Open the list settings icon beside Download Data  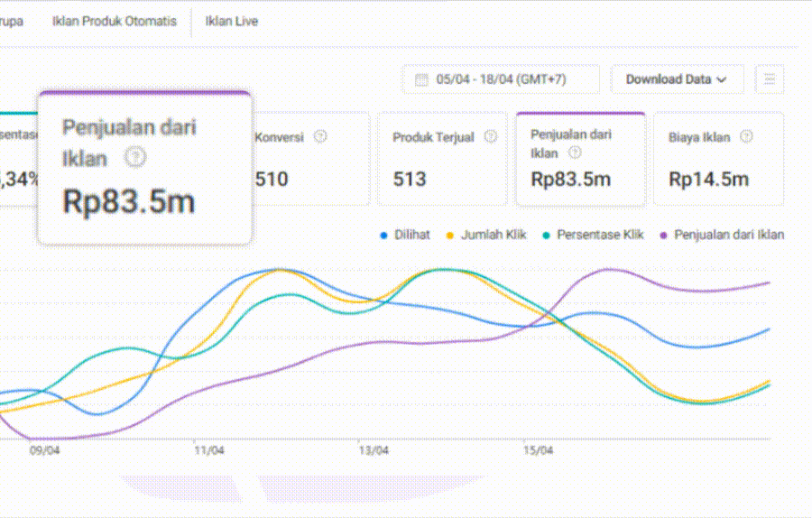[770, 79]
